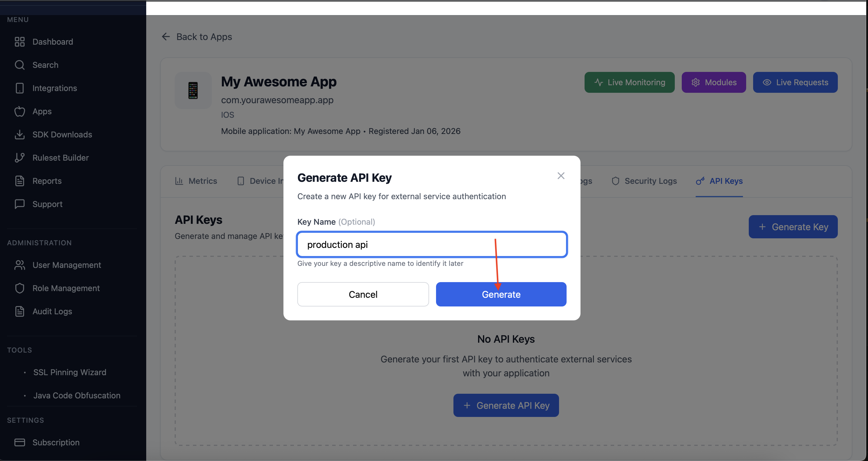Click the "No API Keys" heading text
The width and height of the screenshot is (868, 461).
[x=506, y=339]
